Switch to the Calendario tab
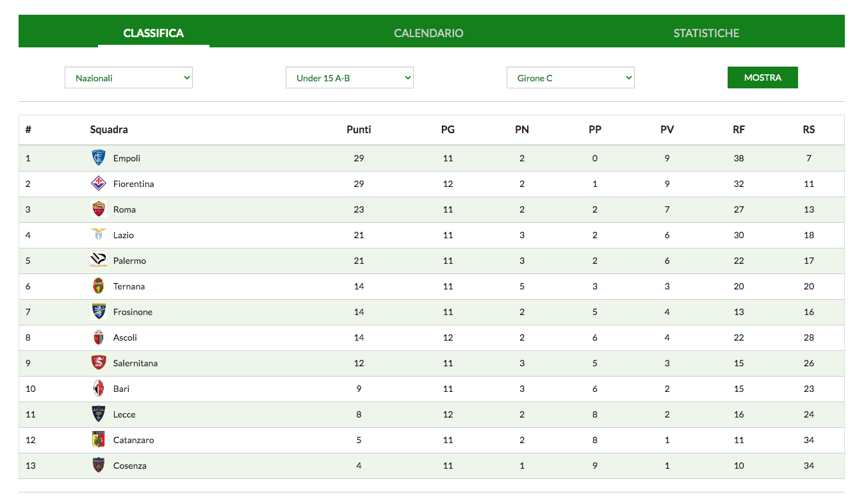Image resolution: width=857 pixels, height=504 pixels. click(x=428, y=33)
